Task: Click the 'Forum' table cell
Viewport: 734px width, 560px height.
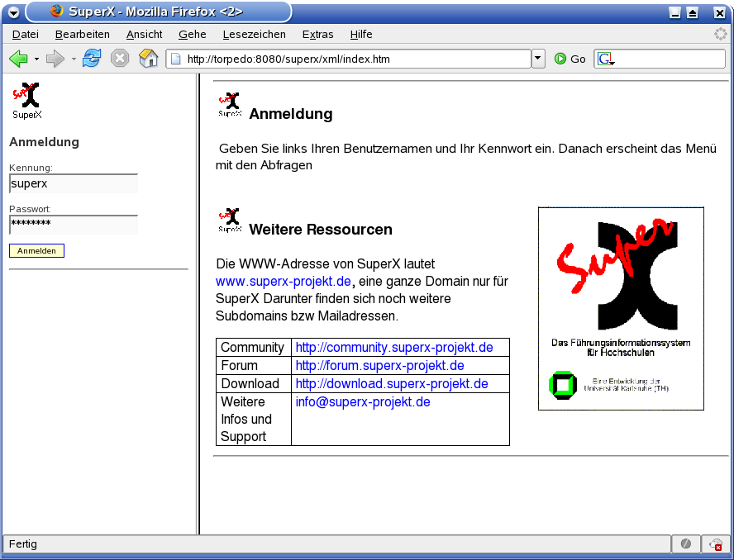Action: point(253,365)
